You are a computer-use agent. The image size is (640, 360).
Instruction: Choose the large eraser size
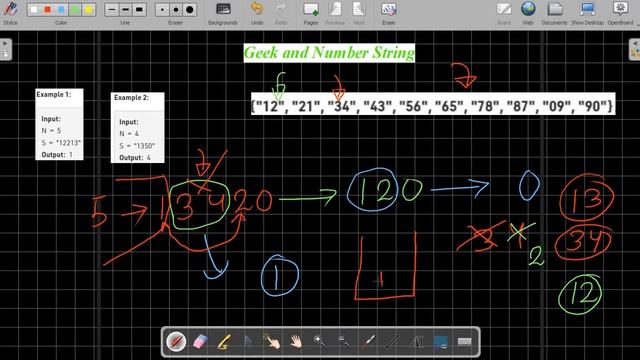click(x=190, y=9)
